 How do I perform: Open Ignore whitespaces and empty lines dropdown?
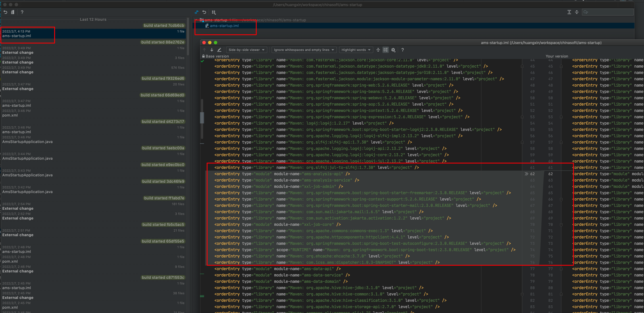304,50
